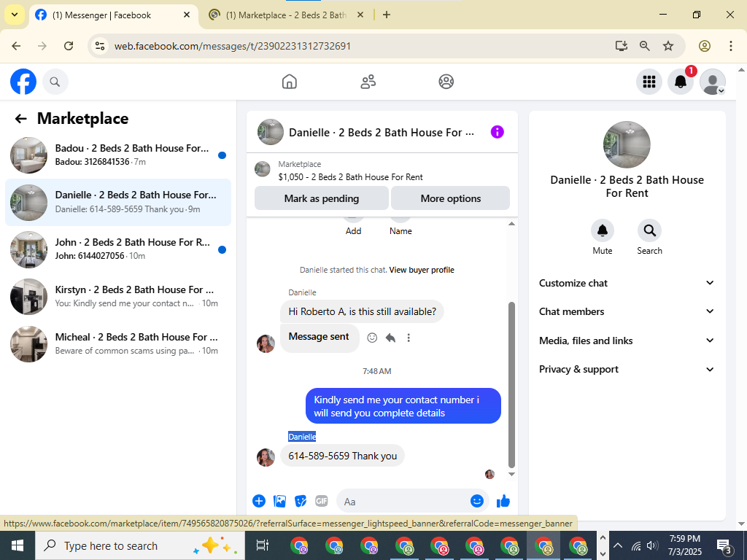
Task: Open the Kirstyn conversation
Action: 118,297
